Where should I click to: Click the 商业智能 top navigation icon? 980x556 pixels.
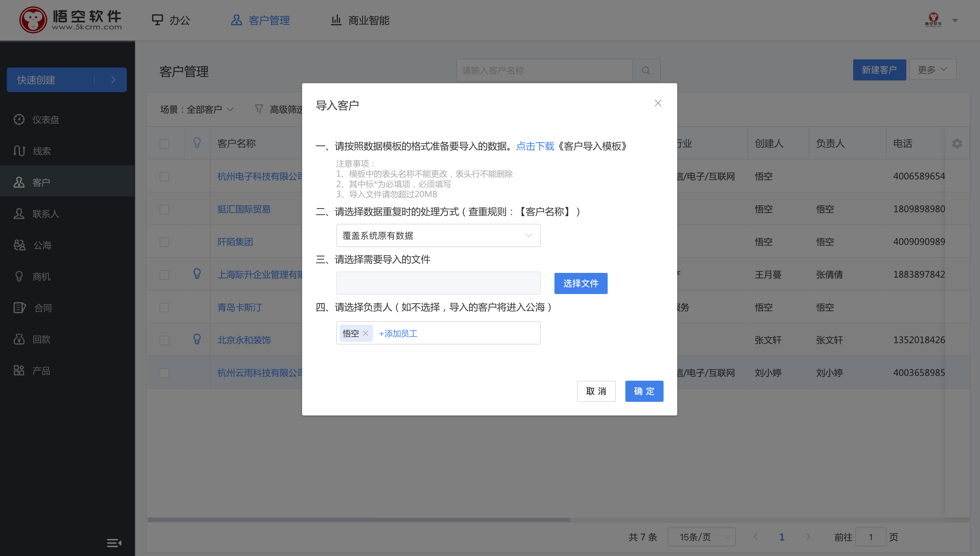335,20
